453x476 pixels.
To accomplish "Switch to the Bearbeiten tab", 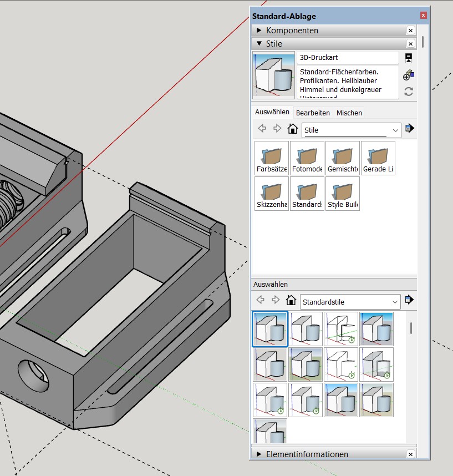I will [x=313, y=113].
